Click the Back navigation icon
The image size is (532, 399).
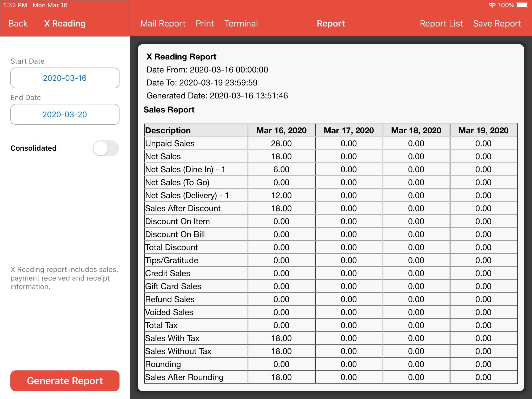tap(18, 23)
